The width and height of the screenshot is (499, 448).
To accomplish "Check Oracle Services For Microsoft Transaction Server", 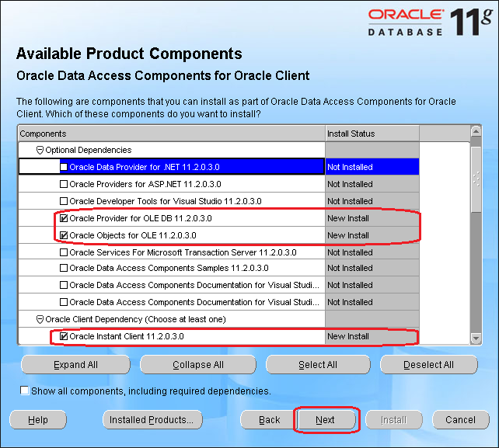I will [x=64, y=252].
